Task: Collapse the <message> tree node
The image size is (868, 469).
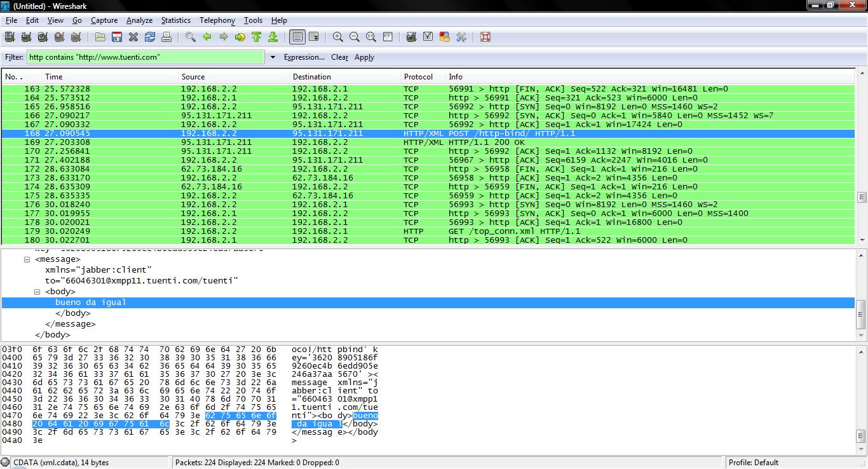Action: click(x=27, y=259)
